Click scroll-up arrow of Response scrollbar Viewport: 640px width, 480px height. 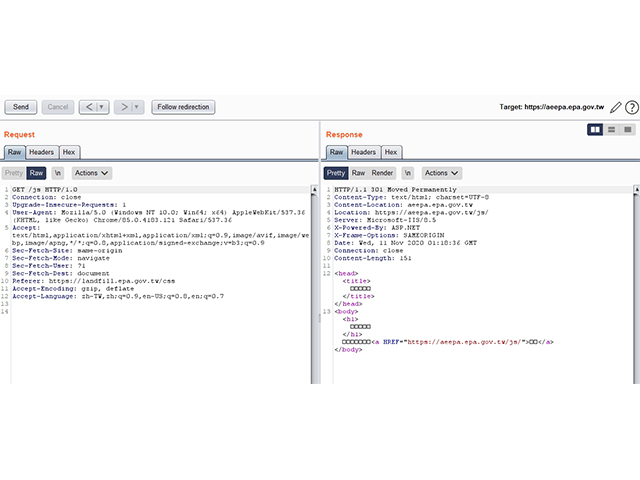tap(636, 189)
